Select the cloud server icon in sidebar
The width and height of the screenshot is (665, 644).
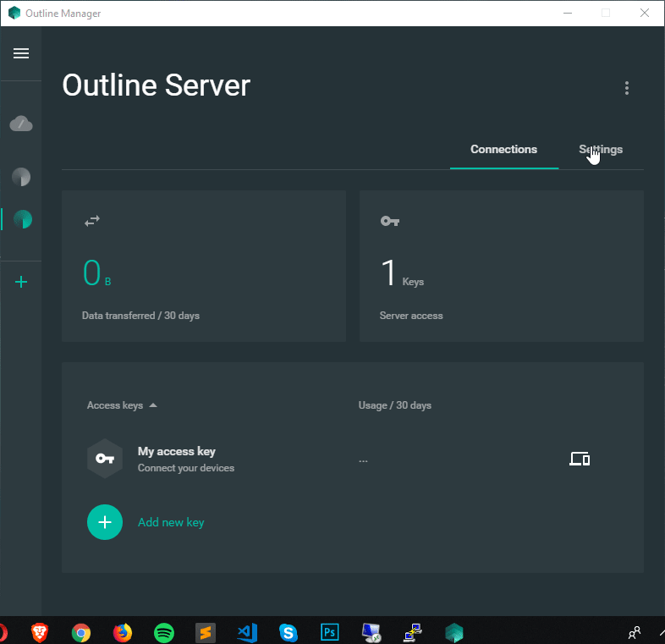tap(21, 124)
